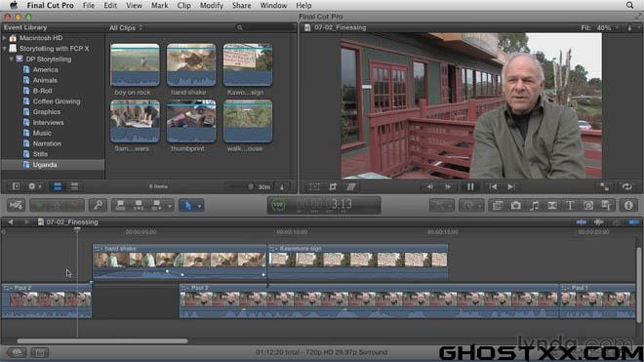Switch browser to list view
This screenshot has width=644, height=362.
tap(74, 186)
